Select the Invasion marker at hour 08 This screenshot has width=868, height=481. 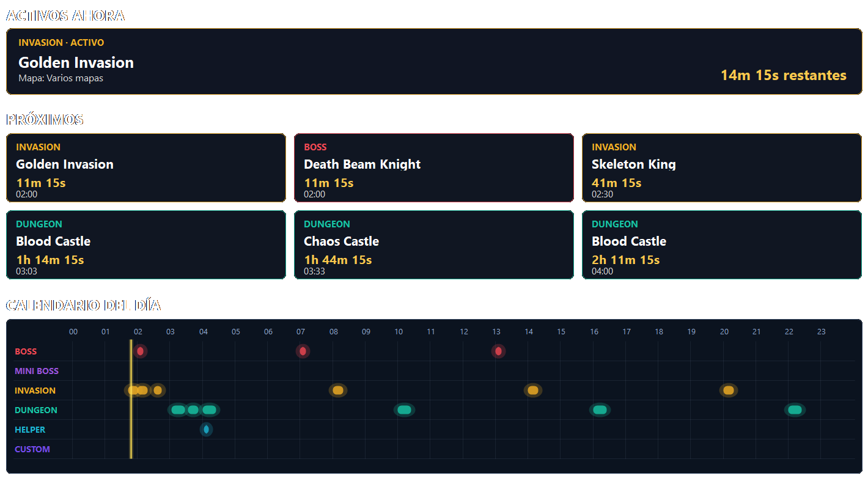point(337,391)
